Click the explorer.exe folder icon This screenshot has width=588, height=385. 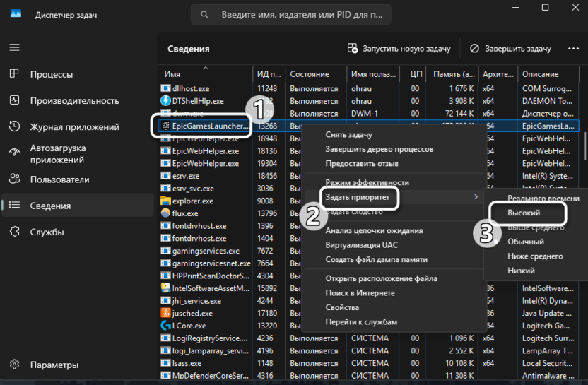[x=165, y=201]
